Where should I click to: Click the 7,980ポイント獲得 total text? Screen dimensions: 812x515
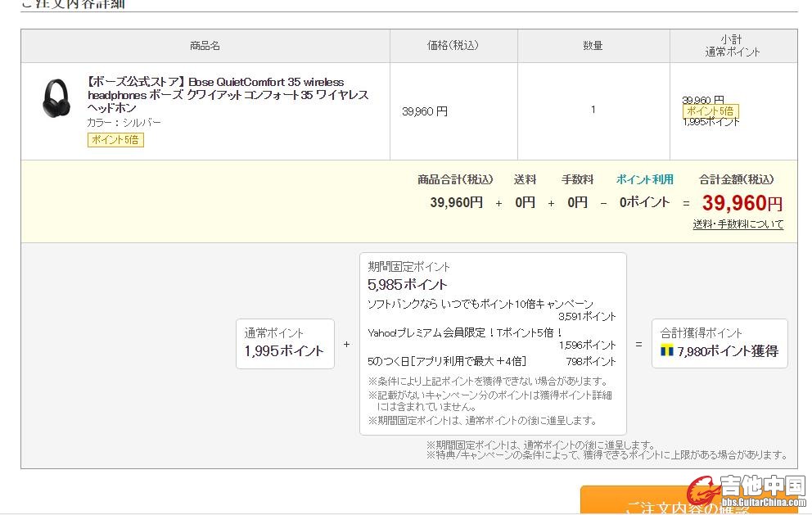[x=728, y=351]
